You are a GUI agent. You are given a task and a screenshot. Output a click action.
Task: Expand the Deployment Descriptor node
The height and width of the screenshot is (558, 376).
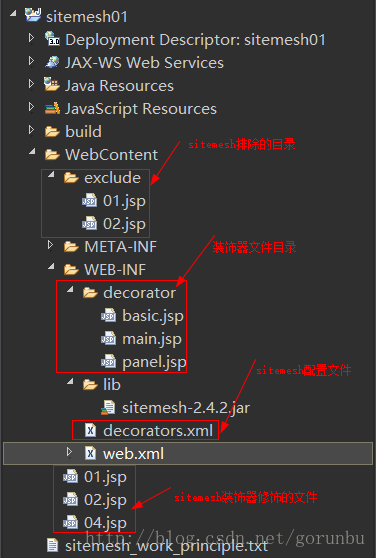pyautogui.click(x=31, y=37)
